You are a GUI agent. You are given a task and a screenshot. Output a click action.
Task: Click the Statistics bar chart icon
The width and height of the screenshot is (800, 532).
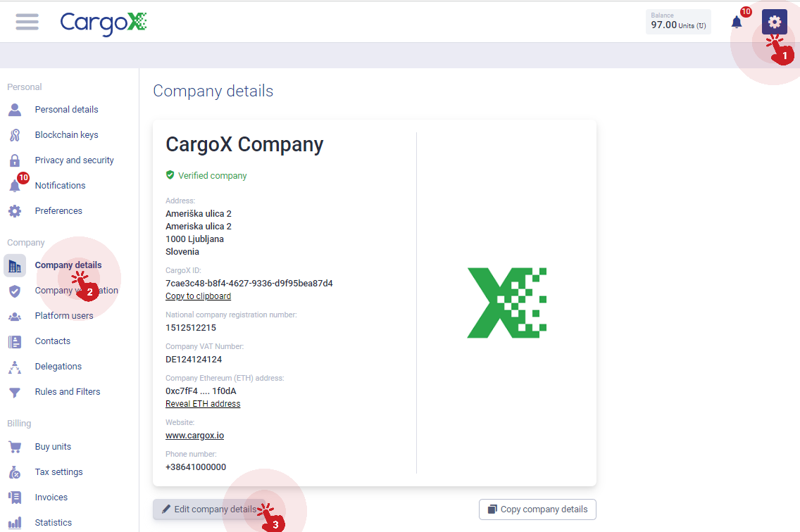coord(15,523)
